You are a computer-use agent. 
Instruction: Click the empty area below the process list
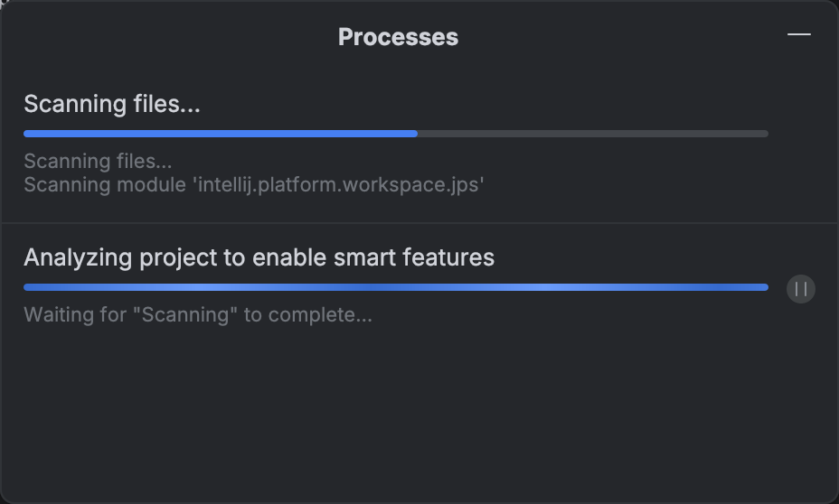pyautogui.click(x=419, y=415)
